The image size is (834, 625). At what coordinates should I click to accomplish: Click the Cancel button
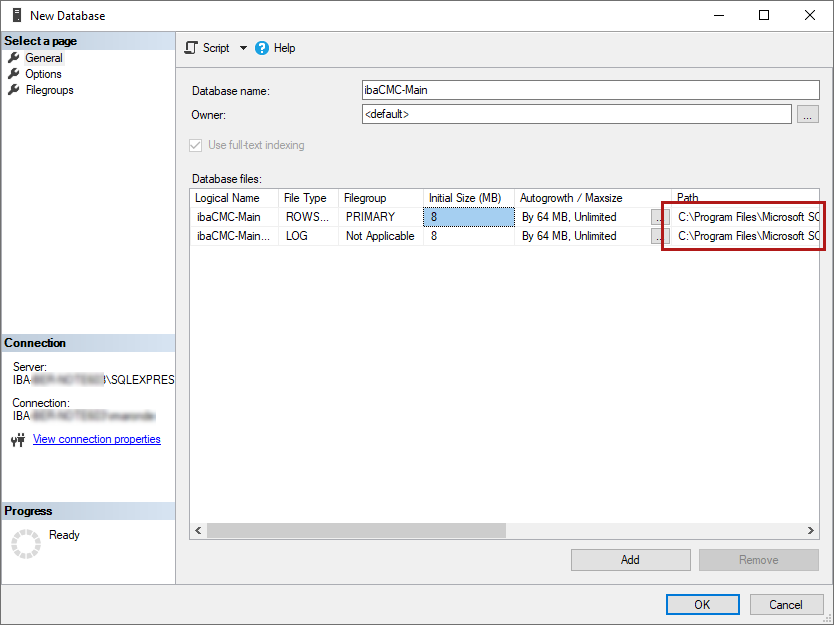tap(786, 605)
